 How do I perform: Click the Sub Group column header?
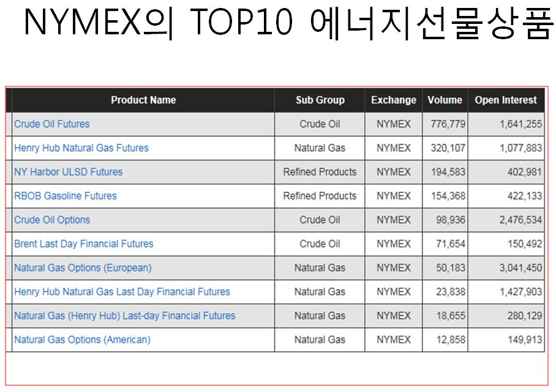tap(320, 100)
